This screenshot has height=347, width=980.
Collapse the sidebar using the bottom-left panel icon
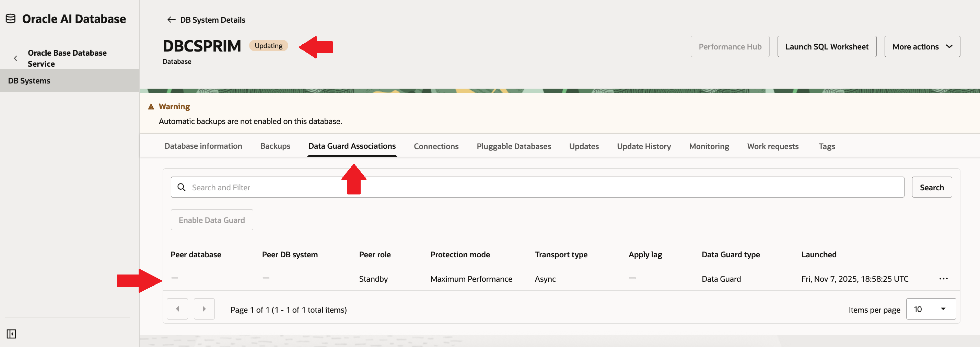click(11, 334)
